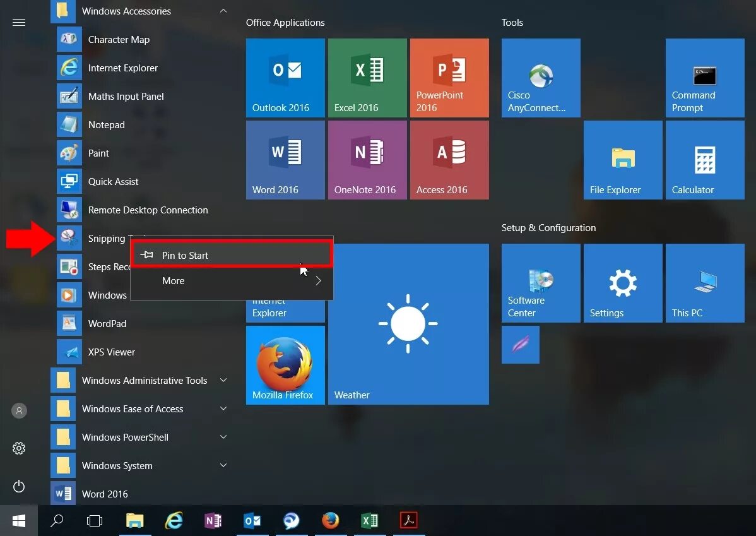Open Remote Desktop Connection
Screen dimensions: 756x536
(140, 210)
